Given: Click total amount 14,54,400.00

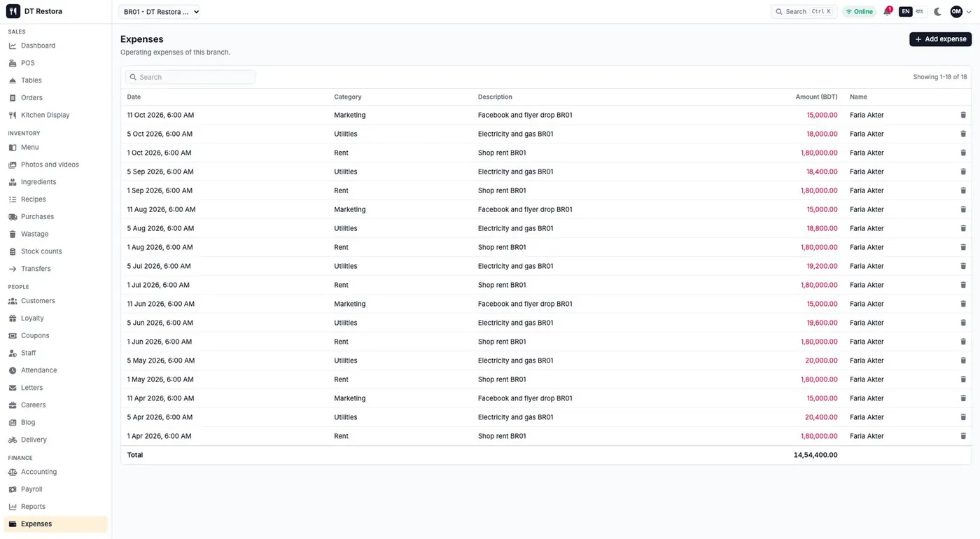Looking at the screenshot, I should point(815,455).
